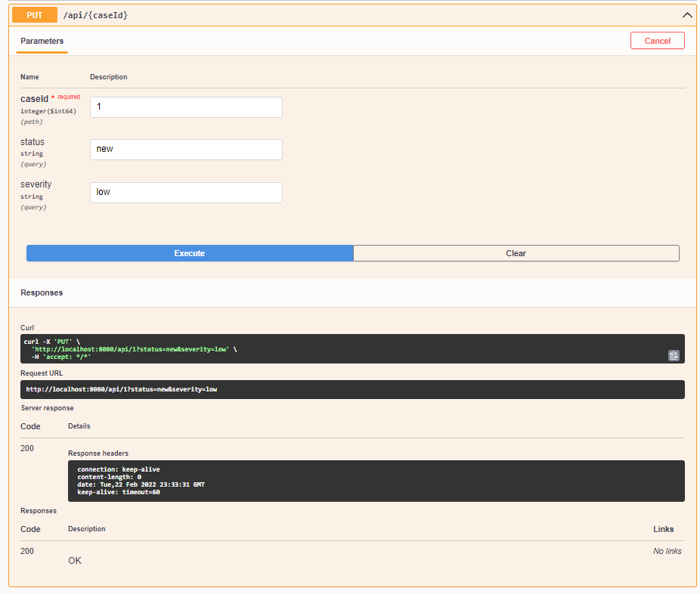Click the localhost URL in curl block

(130, 349)
